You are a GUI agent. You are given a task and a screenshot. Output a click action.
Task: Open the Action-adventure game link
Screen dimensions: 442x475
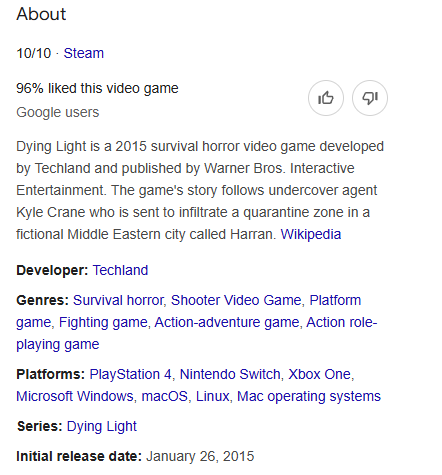[x=227, y=322]
